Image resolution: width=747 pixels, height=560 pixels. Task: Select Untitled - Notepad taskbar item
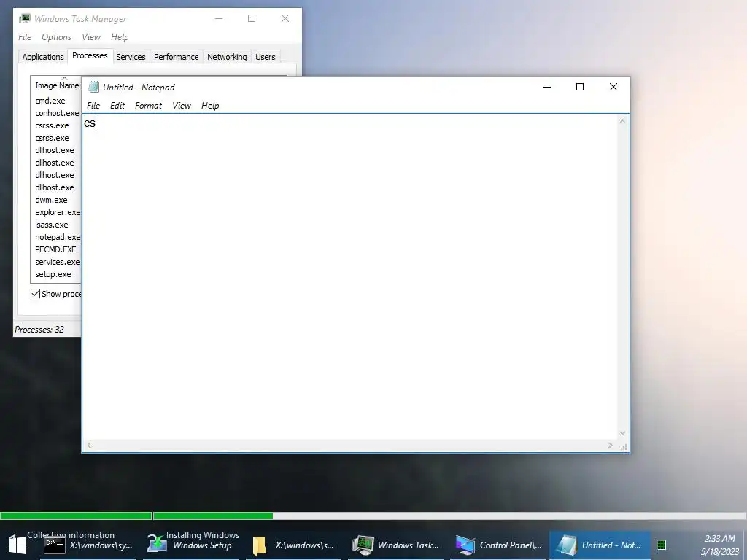click(x=600, y=545)
